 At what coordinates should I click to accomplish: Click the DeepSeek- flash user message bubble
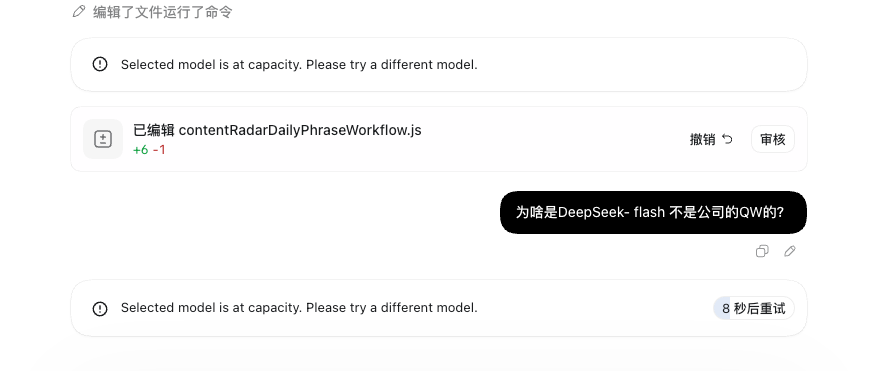click(x=653, y=212)
